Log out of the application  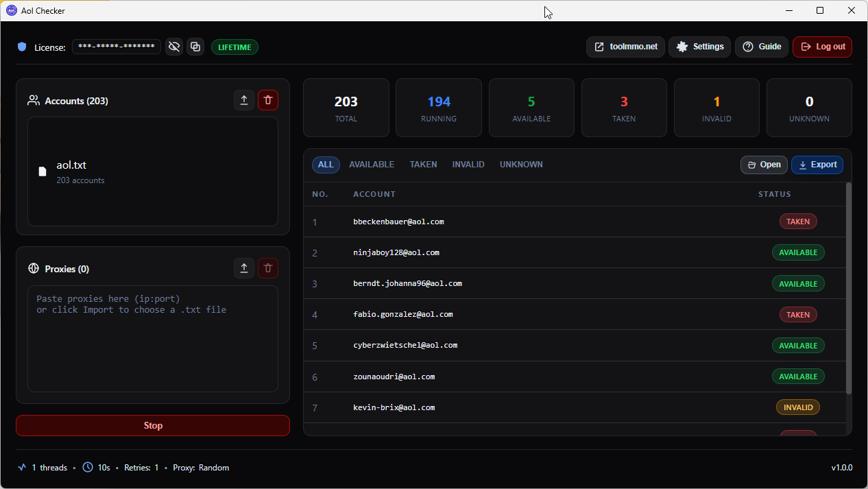click(x=822, y=47)
